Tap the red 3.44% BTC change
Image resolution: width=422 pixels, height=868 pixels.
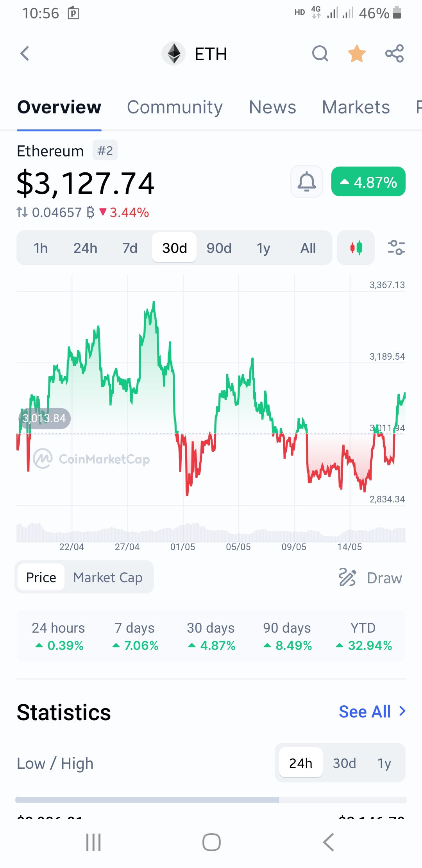(x=124, y=212)
